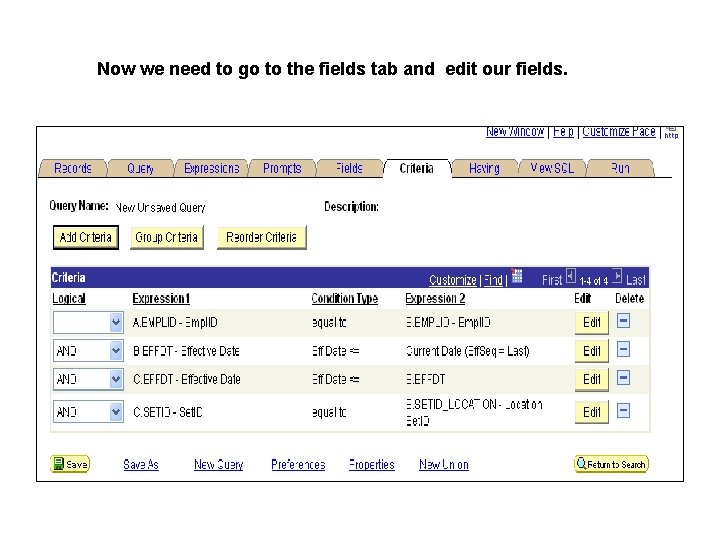Select 'B.EFFDT - Effective Date' expression text
This screenshot has width=720, height=540.
[x=186, y=351]
